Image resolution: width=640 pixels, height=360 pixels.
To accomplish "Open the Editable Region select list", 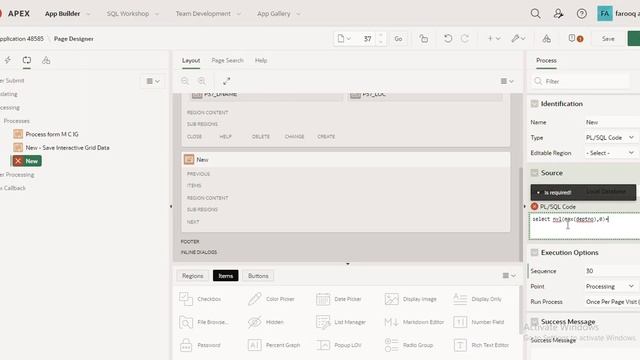I will (610, 153).
